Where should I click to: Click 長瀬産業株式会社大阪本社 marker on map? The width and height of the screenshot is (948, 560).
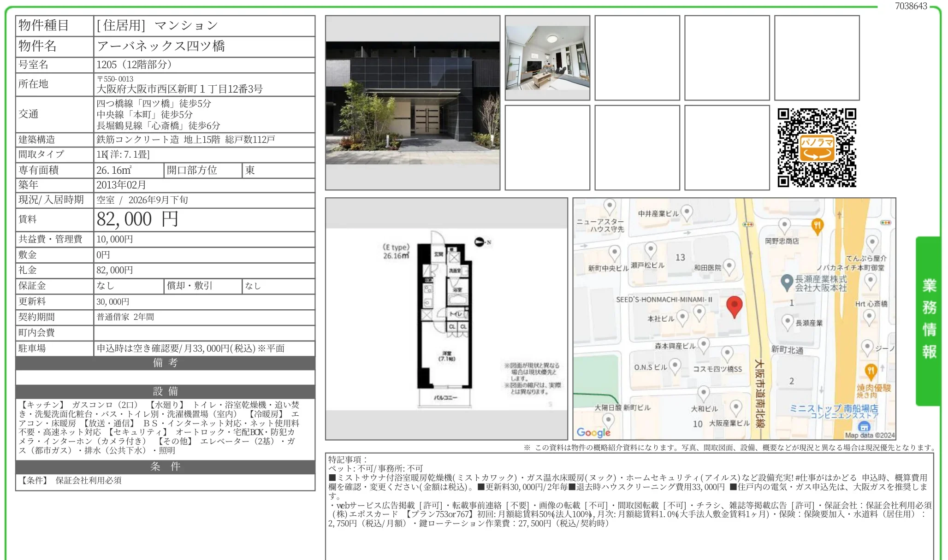pyautogui.click(x=786, y=282)
